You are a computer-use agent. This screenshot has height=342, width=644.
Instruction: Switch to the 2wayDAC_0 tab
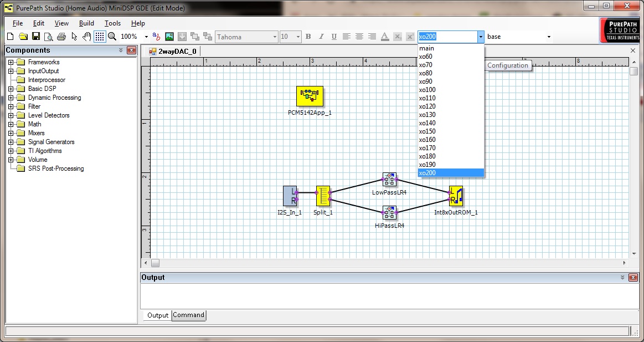pos(173,52)
